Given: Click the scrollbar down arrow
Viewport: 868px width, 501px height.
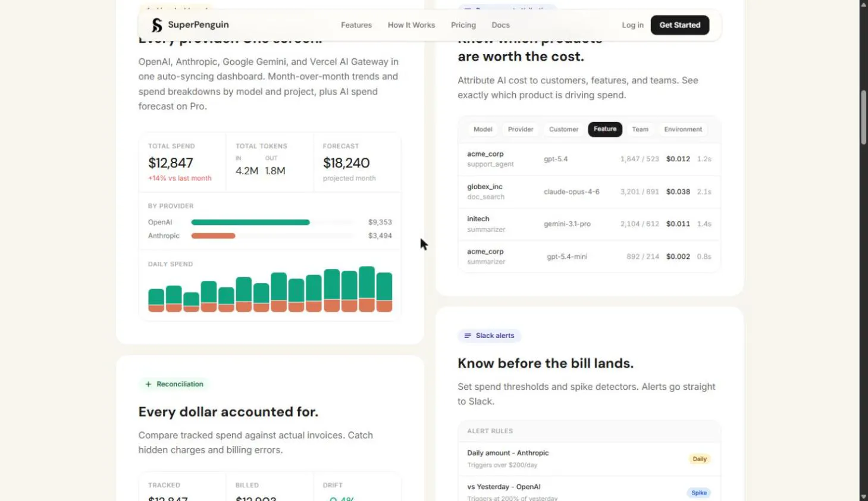Looking at the screenshot, I should click(863, 497).
